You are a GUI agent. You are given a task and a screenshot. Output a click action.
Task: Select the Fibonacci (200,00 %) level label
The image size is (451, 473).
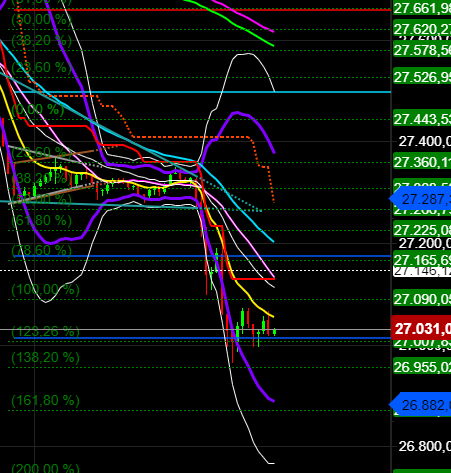coord(46,468)
